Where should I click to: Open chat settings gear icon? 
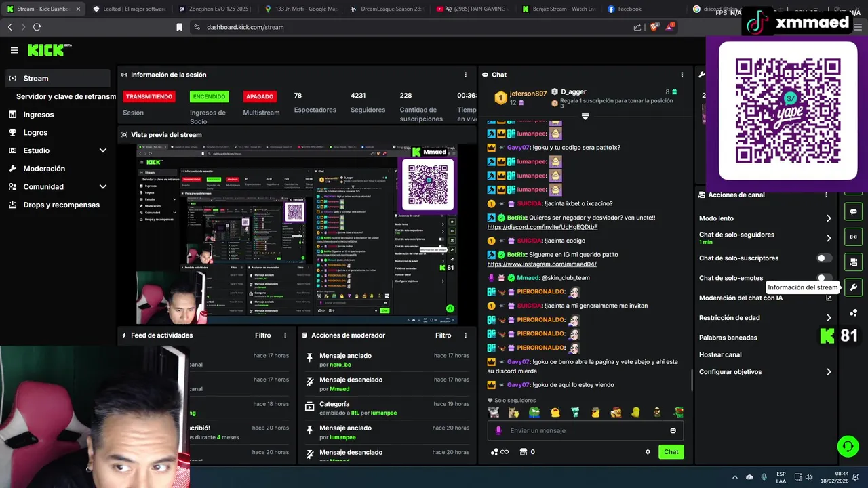(x=648, y=452)
